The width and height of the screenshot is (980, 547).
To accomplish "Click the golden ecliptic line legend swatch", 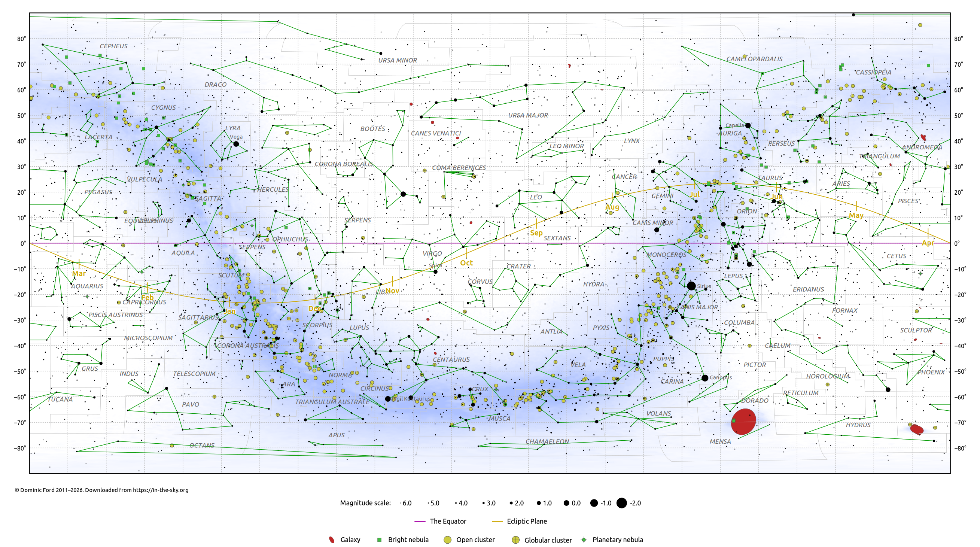I will pos(497,521).
